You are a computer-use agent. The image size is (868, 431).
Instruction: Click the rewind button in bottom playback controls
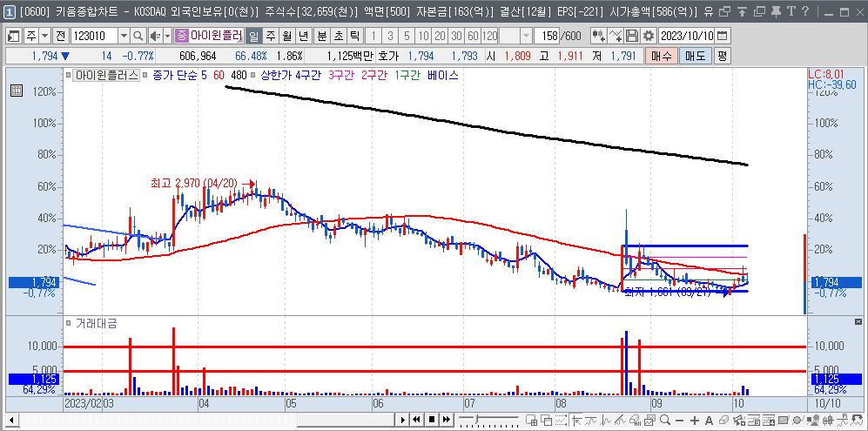pyautogui.click(x=418, y=420)
